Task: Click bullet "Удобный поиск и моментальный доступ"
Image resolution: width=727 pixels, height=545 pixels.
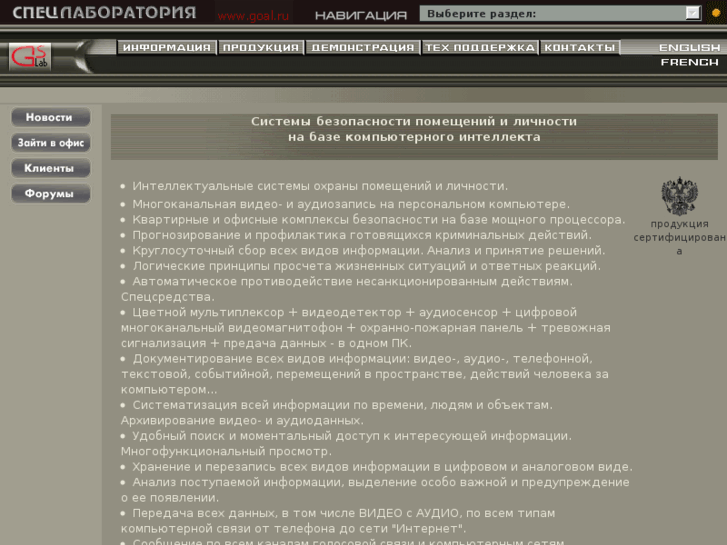Action: (346, 443)
